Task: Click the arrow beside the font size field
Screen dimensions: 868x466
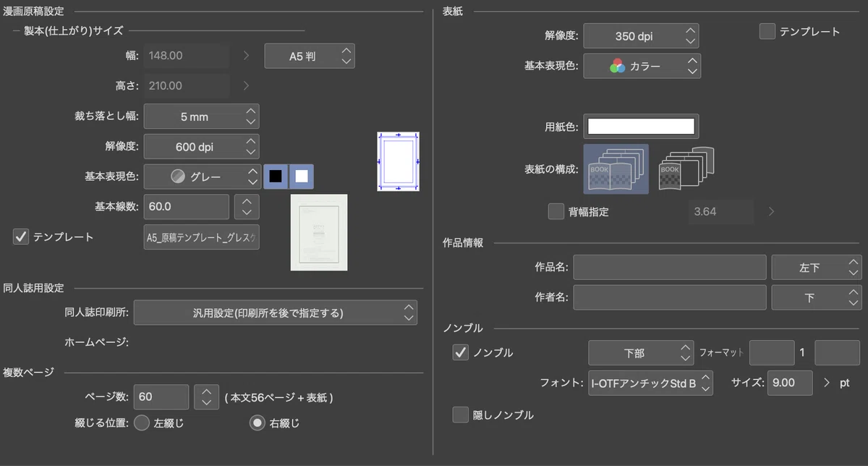Action: (827, 383)
